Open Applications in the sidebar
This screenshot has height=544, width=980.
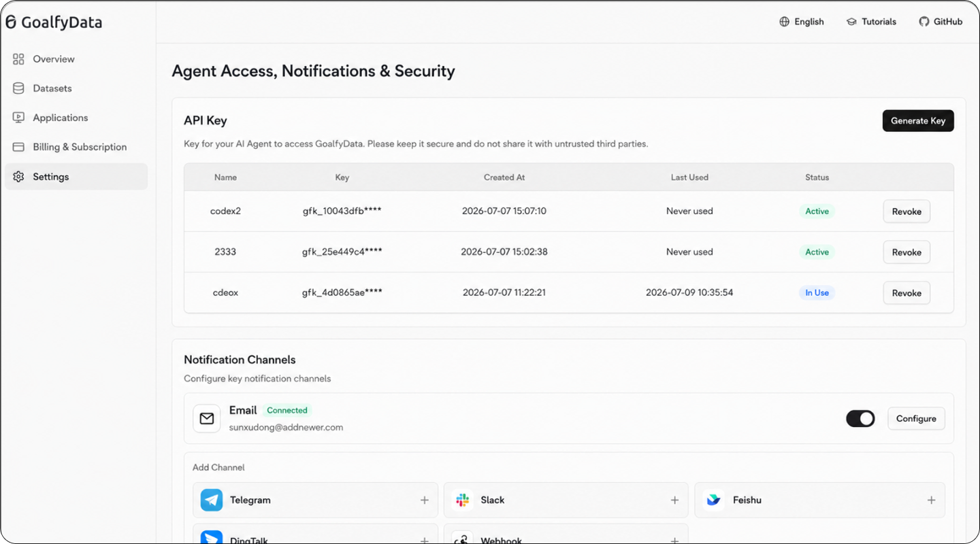[x=76, y=118]
